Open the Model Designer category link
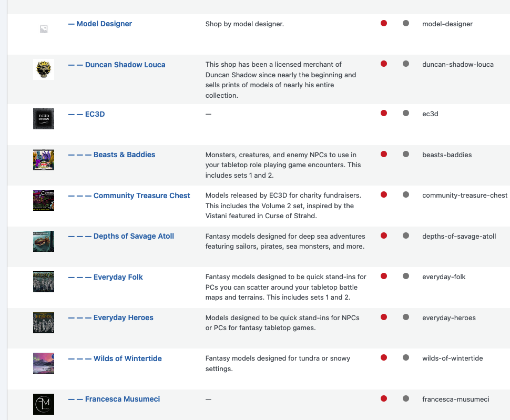 coord(104,24)
